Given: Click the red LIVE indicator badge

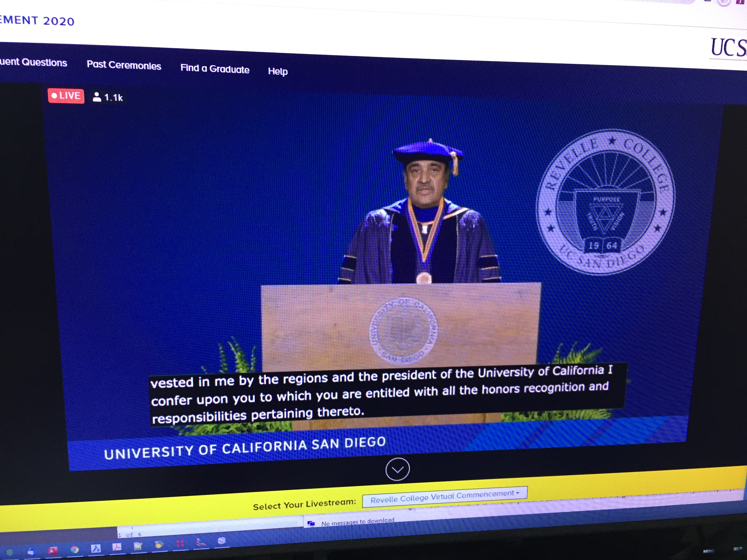Looking at the screenshot, I should 66,96.
